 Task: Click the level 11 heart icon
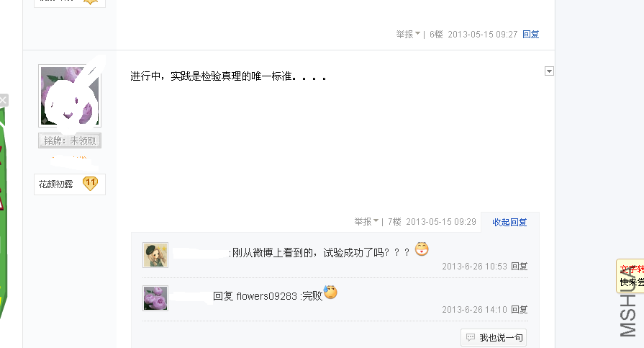point(90,184)
